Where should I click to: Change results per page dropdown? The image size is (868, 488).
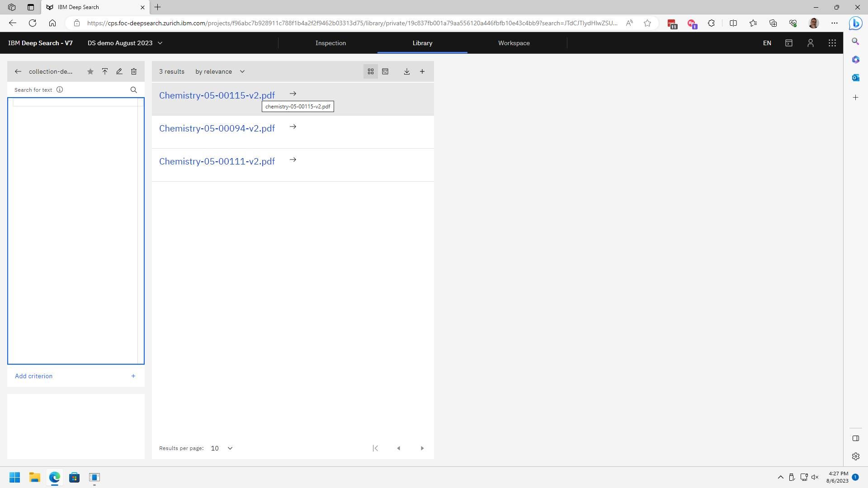click(x=222, y=448)
